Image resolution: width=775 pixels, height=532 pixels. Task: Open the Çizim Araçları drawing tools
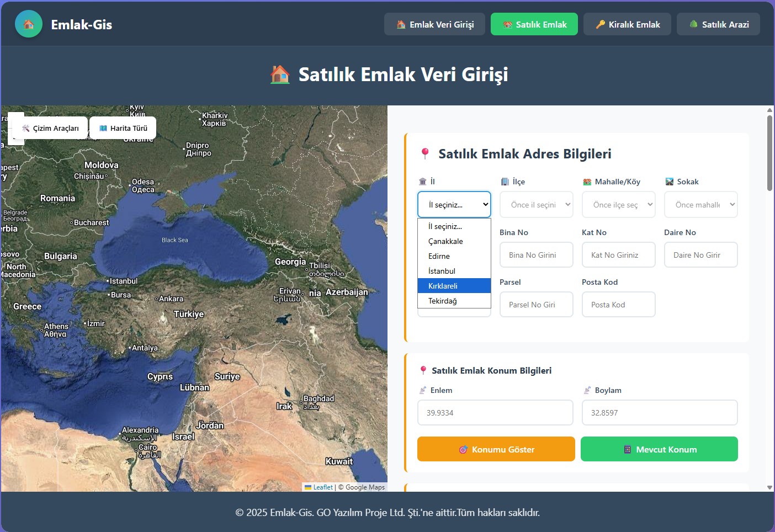pos(50,128)
